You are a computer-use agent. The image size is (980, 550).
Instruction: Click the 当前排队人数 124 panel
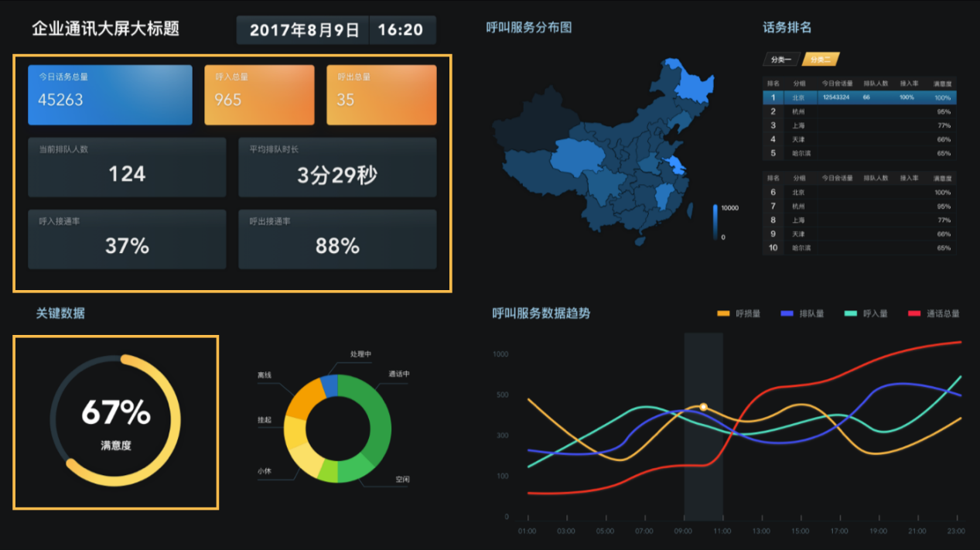pos(127,167)
